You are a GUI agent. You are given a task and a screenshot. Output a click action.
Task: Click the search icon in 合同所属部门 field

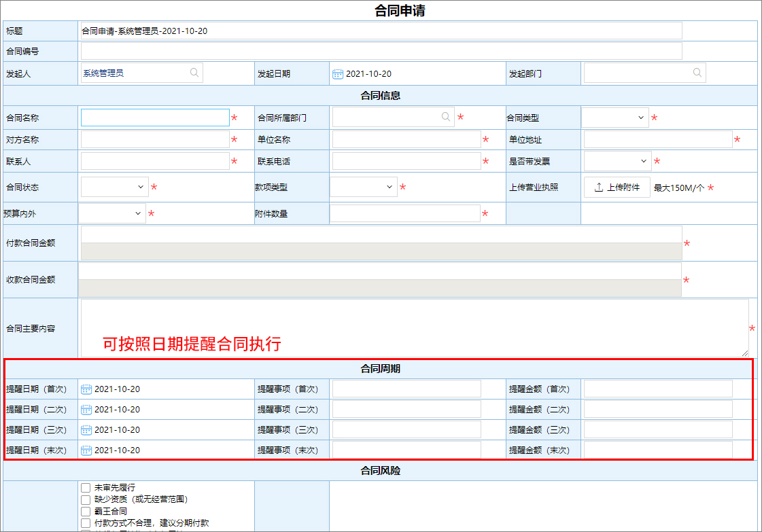446,117
